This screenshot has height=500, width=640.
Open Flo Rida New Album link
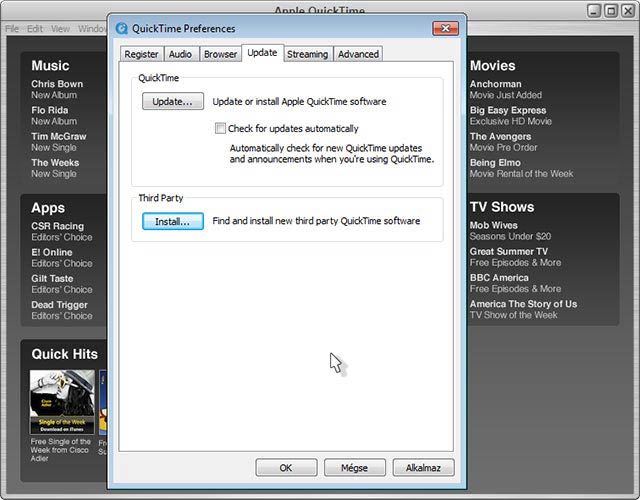[54, 116]
